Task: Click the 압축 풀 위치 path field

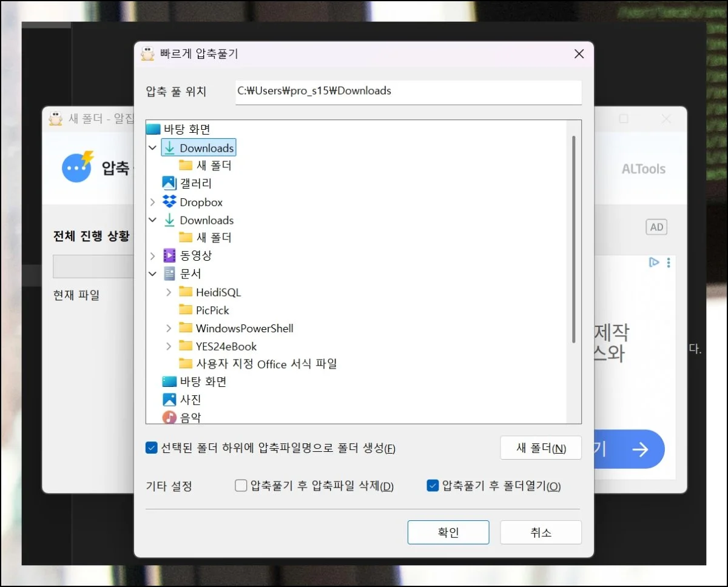Action: pos(408,92)
